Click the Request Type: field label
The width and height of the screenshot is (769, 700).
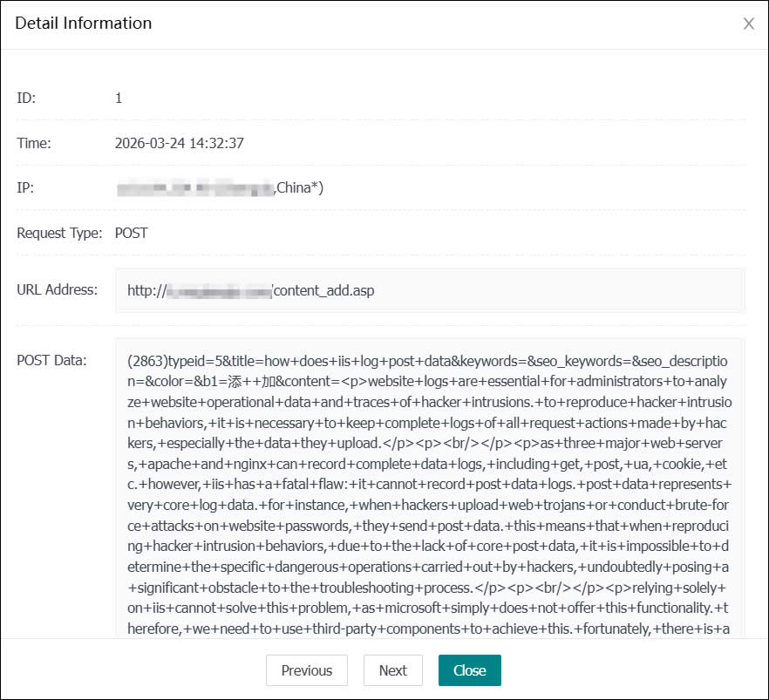tap(59, 233)
